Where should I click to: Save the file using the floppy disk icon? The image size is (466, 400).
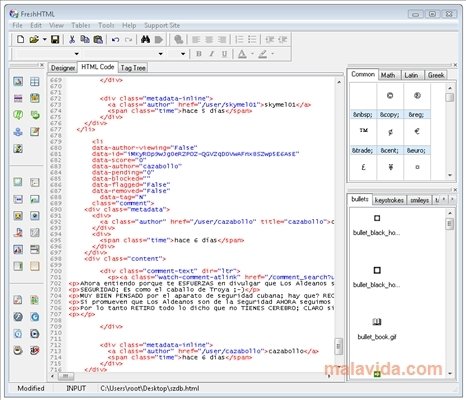55,39
